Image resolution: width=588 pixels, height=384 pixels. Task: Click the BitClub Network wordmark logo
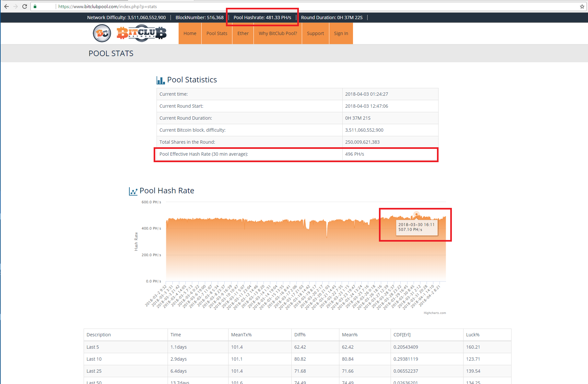142,33
